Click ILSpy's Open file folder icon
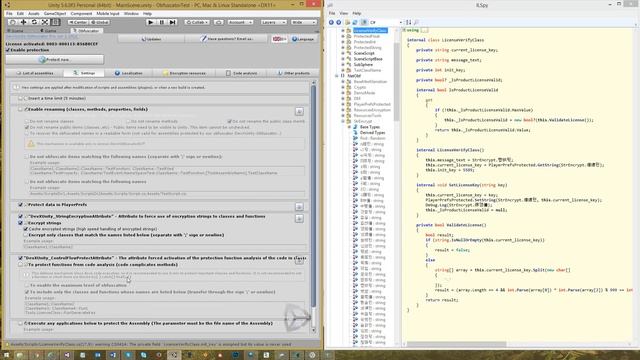This screenshot has width=640, height=360. (x=347, y=22)
